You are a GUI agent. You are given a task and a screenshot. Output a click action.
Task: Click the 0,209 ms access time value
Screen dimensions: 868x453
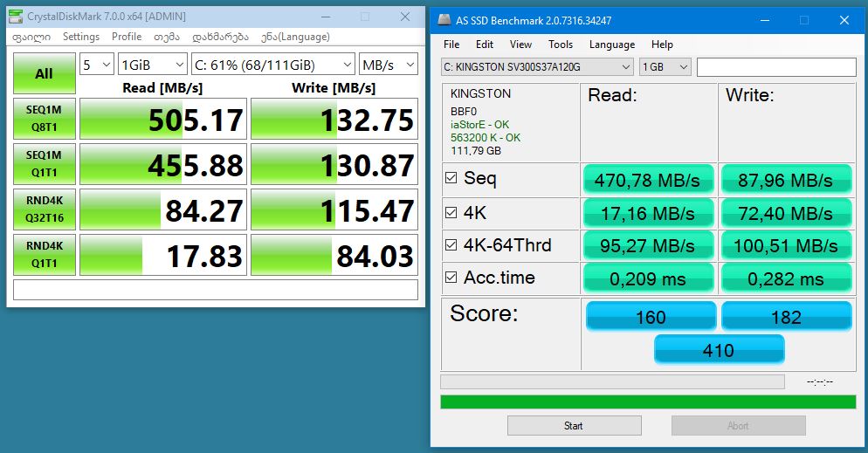click(648, 278)
